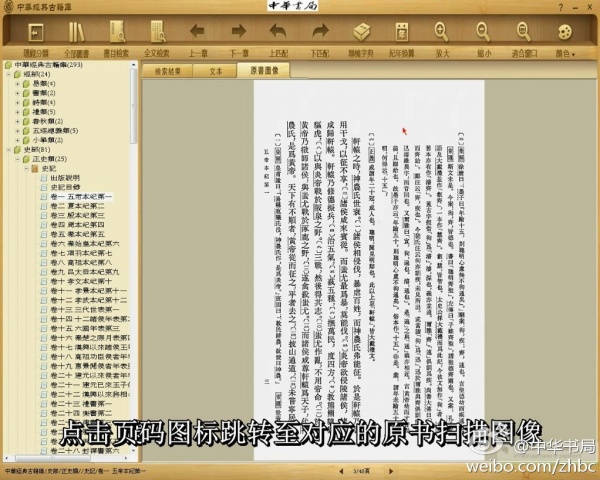Switch to the 檢索結果 tab
This screenshot has width=600, height=480.
click(168, 71)
